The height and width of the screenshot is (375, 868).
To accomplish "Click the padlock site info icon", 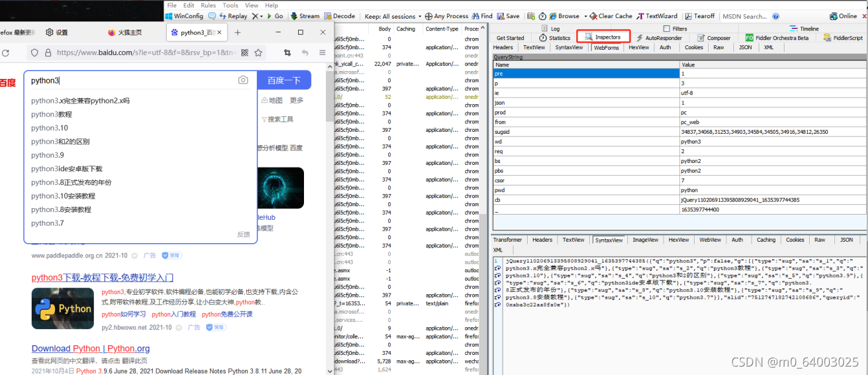I will pos(47,53).
